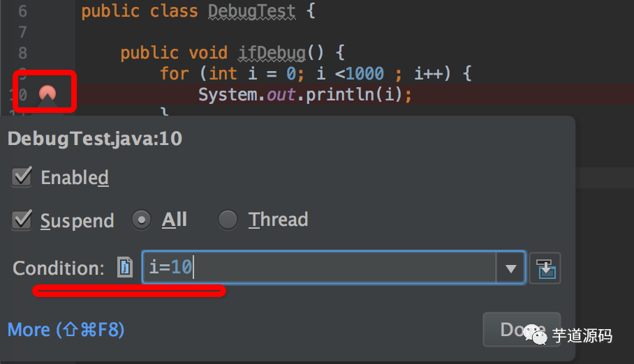
Task: Click the DebugTest.java:10 popup title
Action: pyautogui.click(x=95, y=139)
